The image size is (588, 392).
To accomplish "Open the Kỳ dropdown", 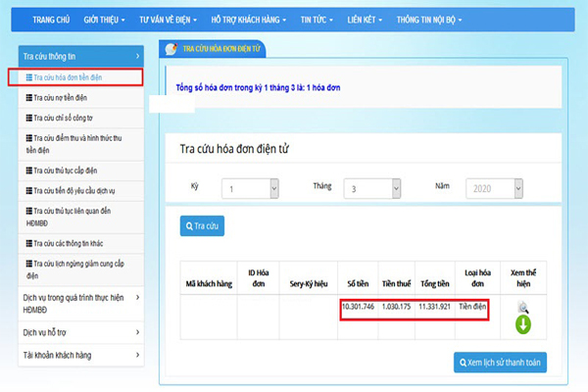I will pos(252,189).
